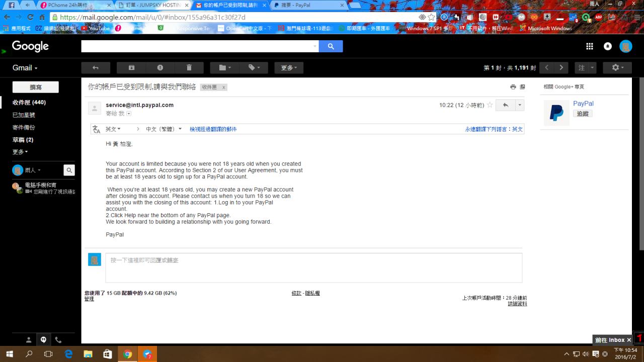This screenshot has width=644, height=362.
Task: Change target language 中文（繁體）dropdown
Action: coord(164,129)
